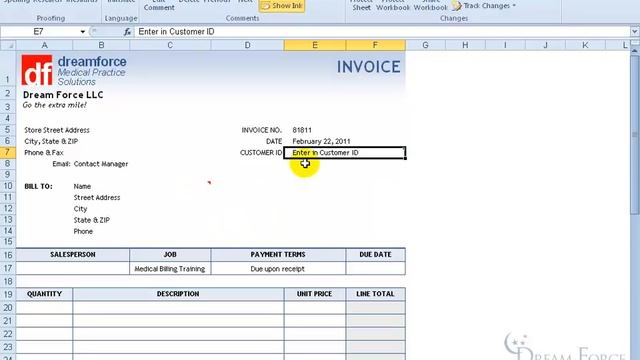This screenshot has height=360, width=640.
Task: Select the Bill To 'State & ZIP' cell
Action: [91, 220]
